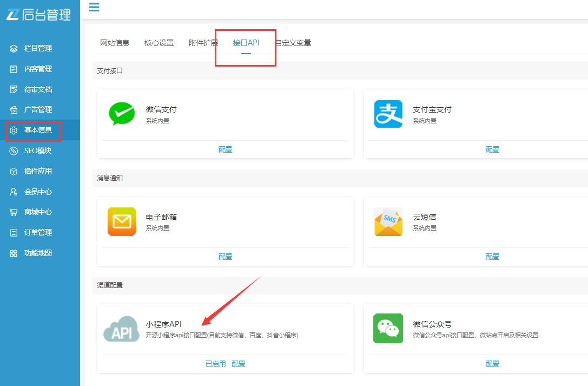588x386 pixels.
Task: Switch to the 核心设置 tab
Action: point(159,43)
